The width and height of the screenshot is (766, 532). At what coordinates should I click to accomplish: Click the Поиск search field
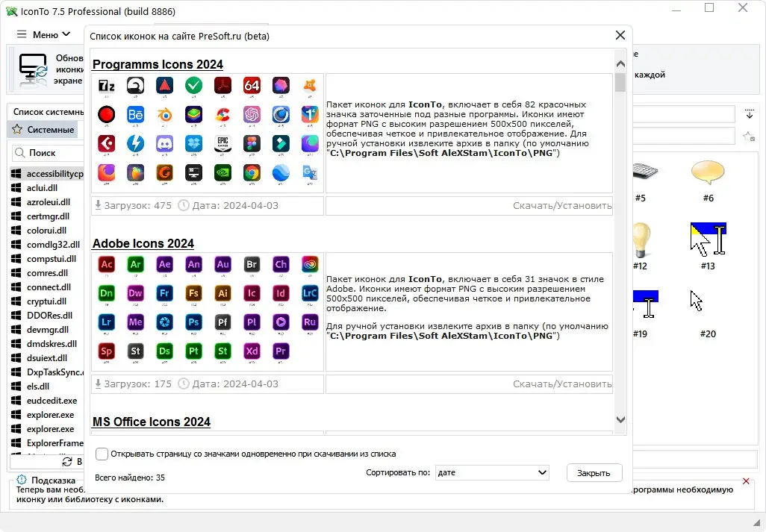pyautogui.click(x=48, y=153)
